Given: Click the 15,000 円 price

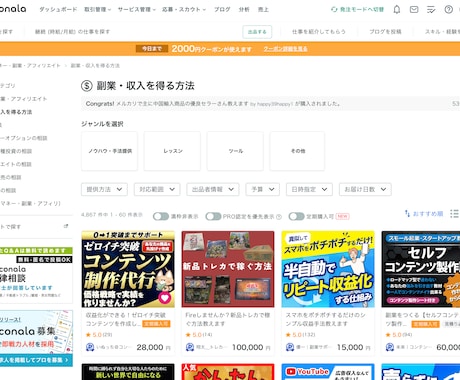Looking at the screenshot, I should pyautogui.click(x=353, y=347).
